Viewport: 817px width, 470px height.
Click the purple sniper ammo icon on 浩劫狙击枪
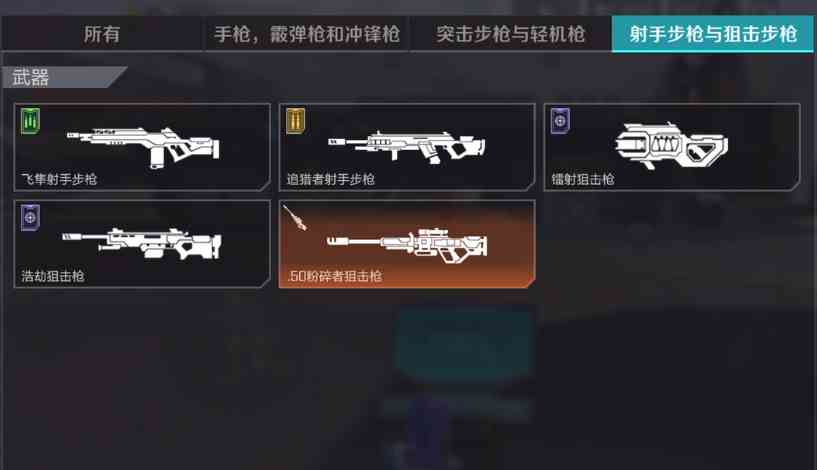pos(30,217)
